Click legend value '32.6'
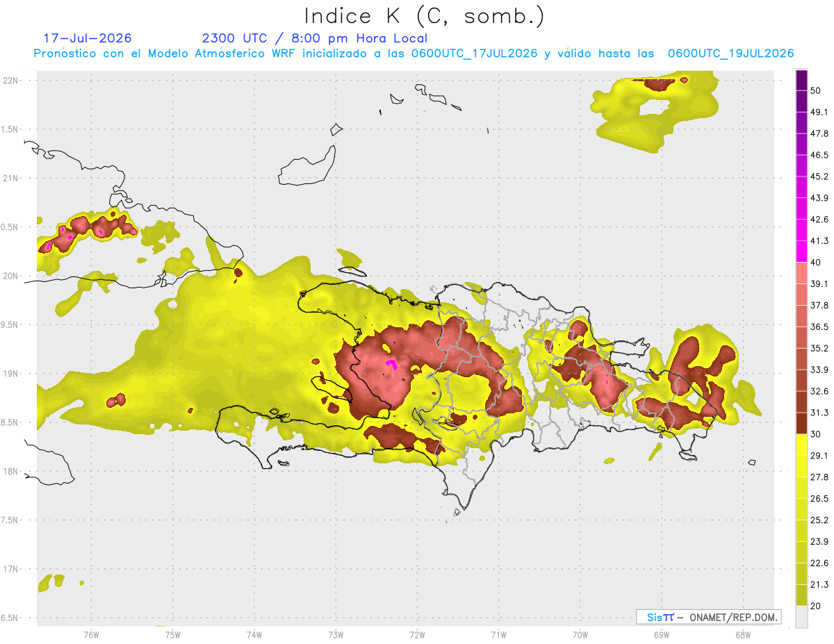 (819, 391)
